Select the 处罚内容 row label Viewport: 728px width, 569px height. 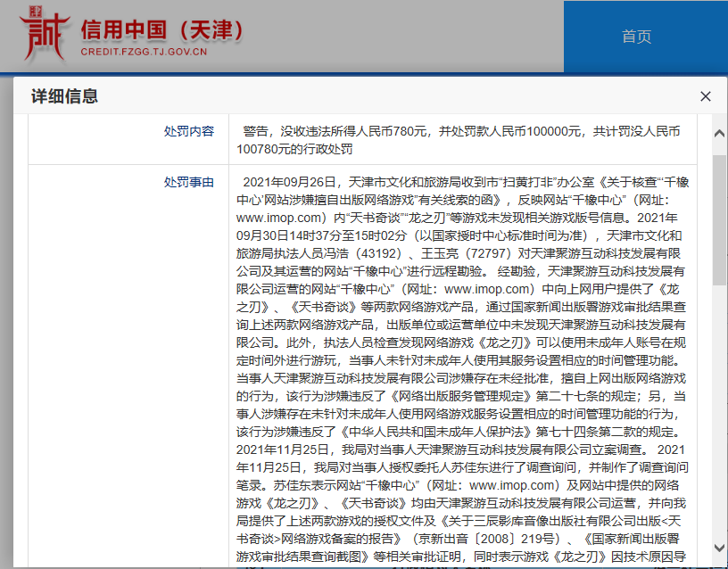pos(188,131)
